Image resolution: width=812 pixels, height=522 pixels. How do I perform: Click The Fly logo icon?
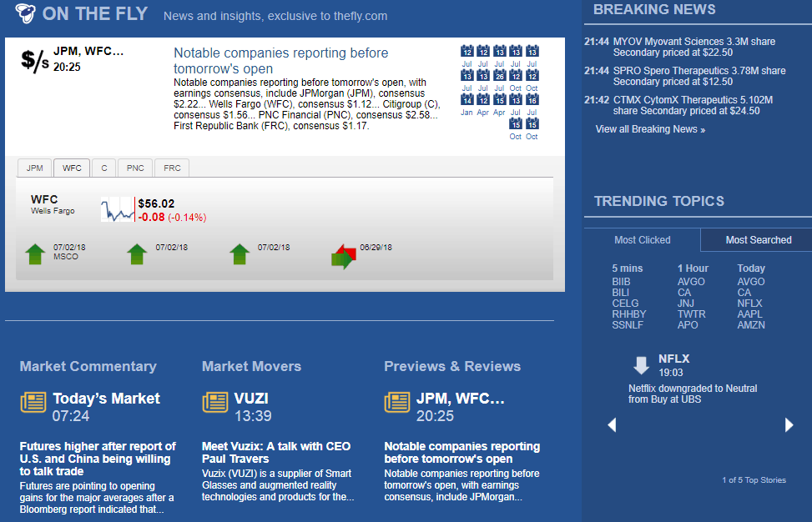coord(25,13)
